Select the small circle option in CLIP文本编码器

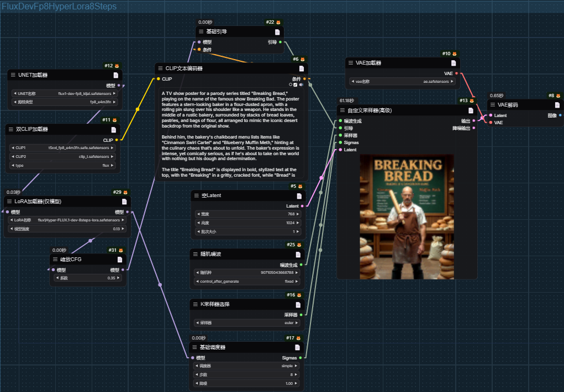point(291,85)
